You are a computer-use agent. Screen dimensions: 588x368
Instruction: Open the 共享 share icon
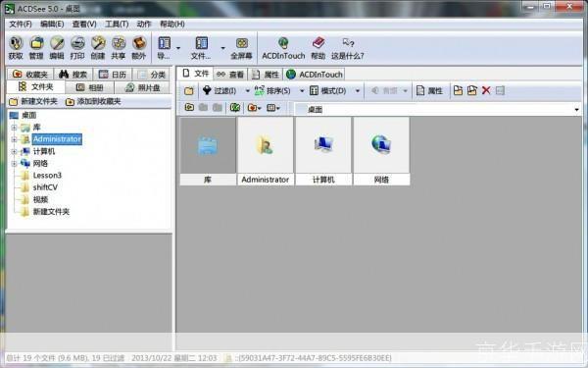[x=119, y=48]
